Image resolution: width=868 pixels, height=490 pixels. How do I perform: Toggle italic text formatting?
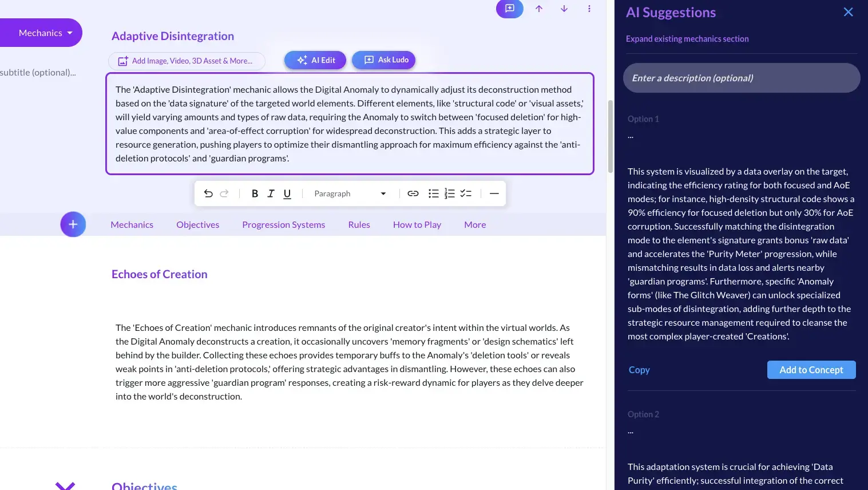(x=271, y=193)
